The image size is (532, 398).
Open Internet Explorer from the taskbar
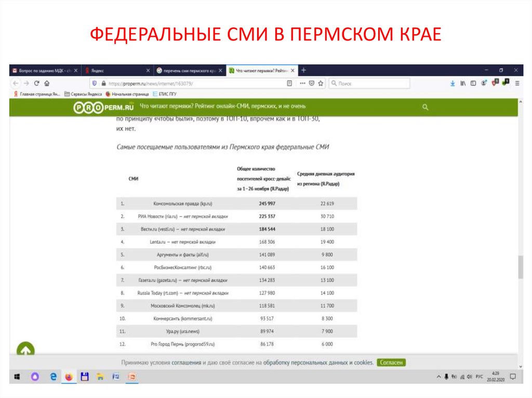[x=53, y=377]
